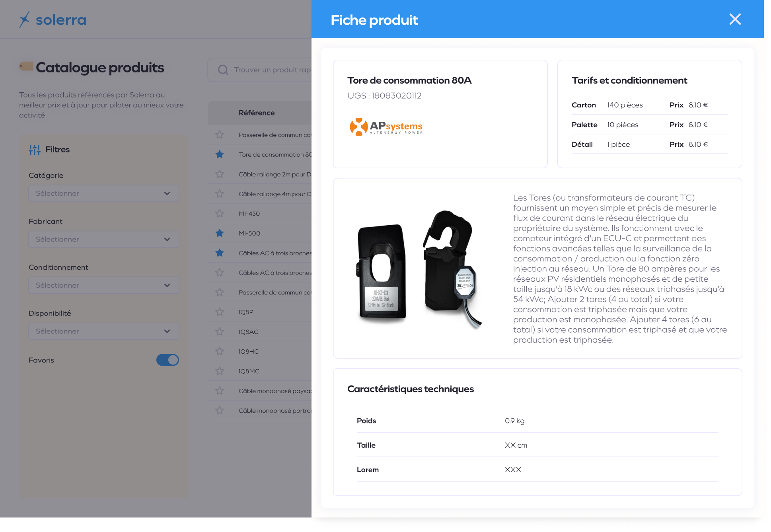
Task: Select the Câble rallonge 2m product row
Action: (260, 174)
